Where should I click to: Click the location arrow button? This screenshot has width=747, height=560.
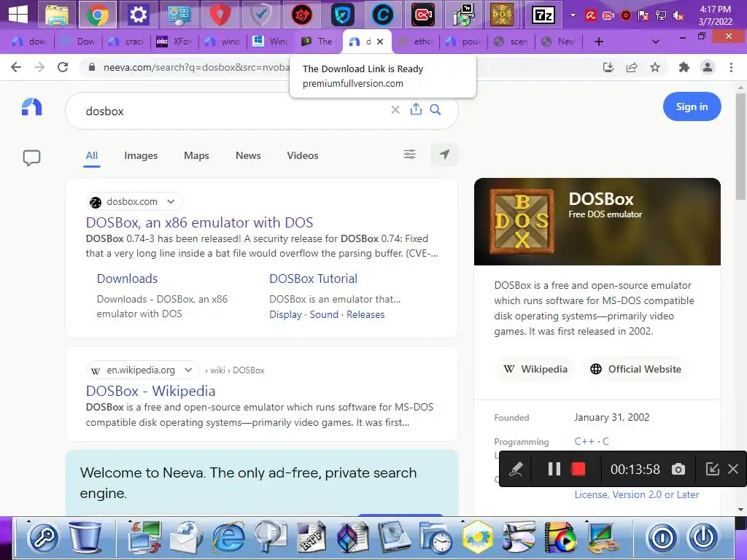pos(444,155)
